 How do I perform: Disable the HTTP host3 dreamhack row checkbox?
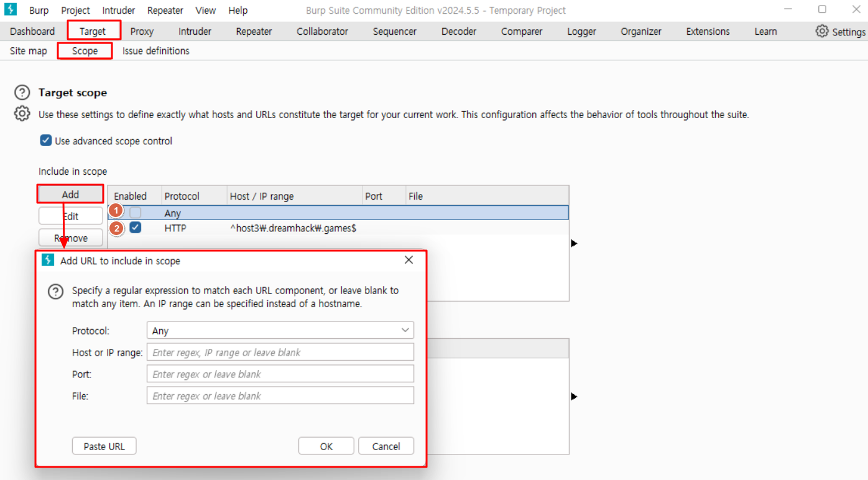135,228
